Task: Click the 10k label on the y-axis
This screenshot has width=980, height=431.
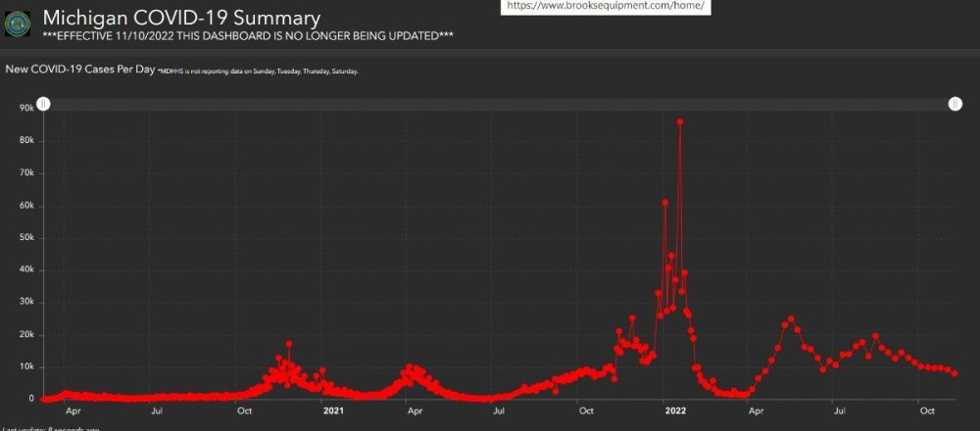Action: tap(27, 367)
